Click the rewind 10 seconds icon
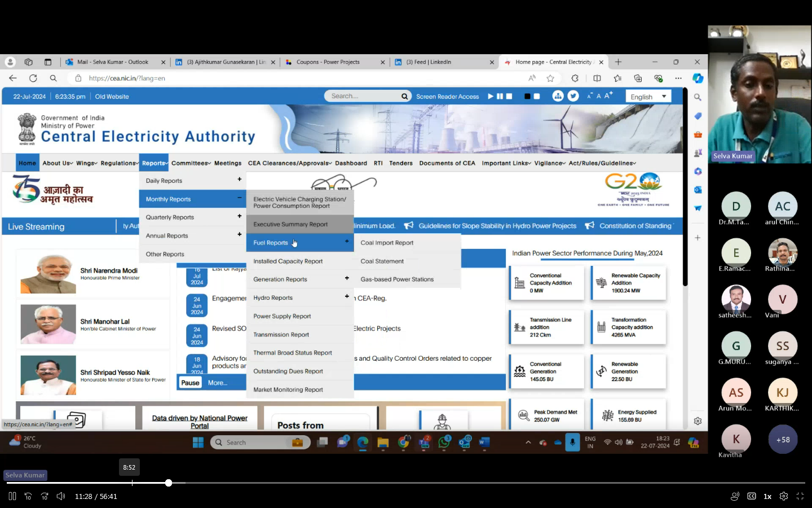The height and width of the screenshot is (508, 812). (x=28, y=496)
